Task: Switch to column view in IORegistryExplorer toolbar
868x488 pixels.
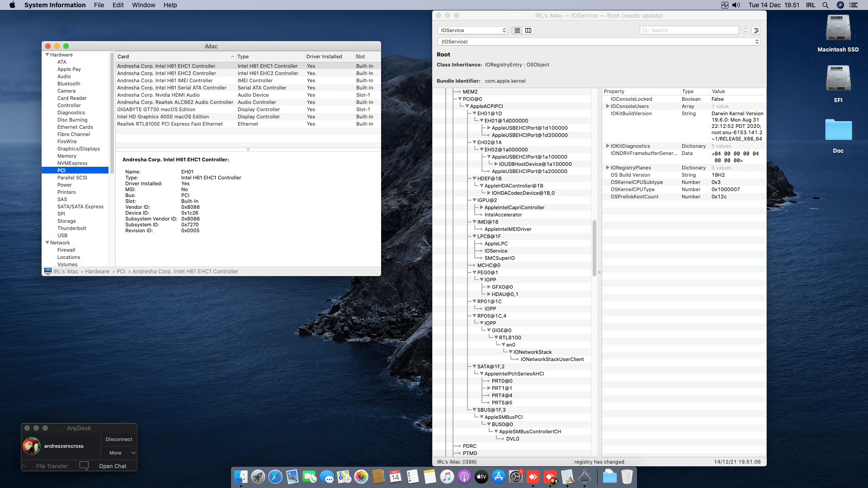Action: tap(528, 30)
